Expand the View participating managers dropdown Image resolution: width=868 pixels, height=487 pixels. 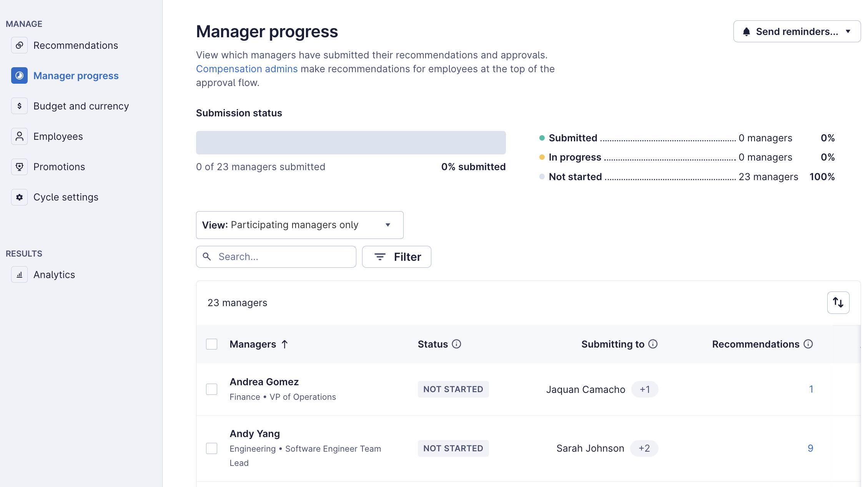[299, 225]
